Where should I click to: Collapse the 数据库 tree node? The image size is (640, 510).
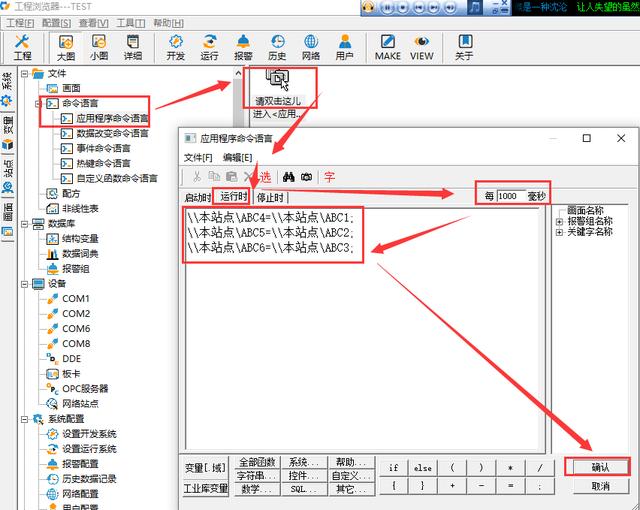(x=24, y=224)
